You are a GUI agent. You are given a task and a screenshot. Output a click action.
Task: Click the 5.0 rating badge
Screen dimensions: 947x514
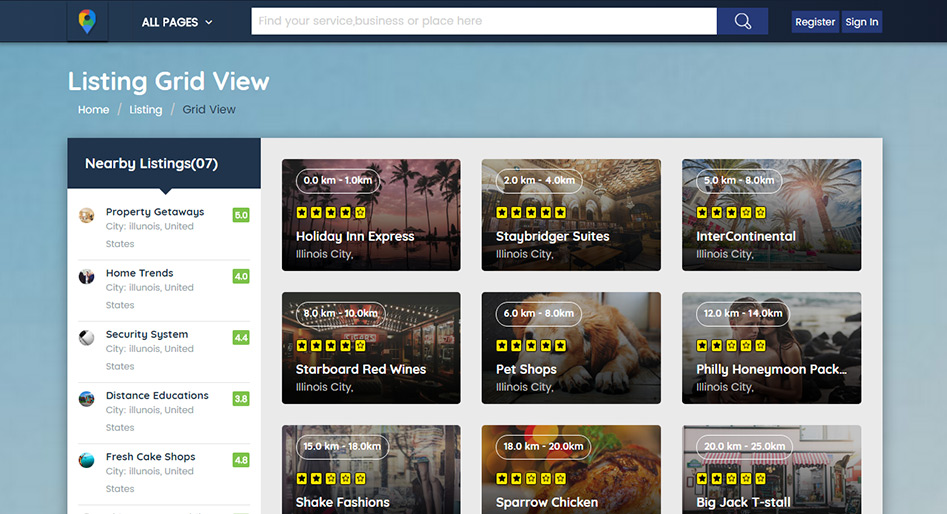(x=241, y=215)
